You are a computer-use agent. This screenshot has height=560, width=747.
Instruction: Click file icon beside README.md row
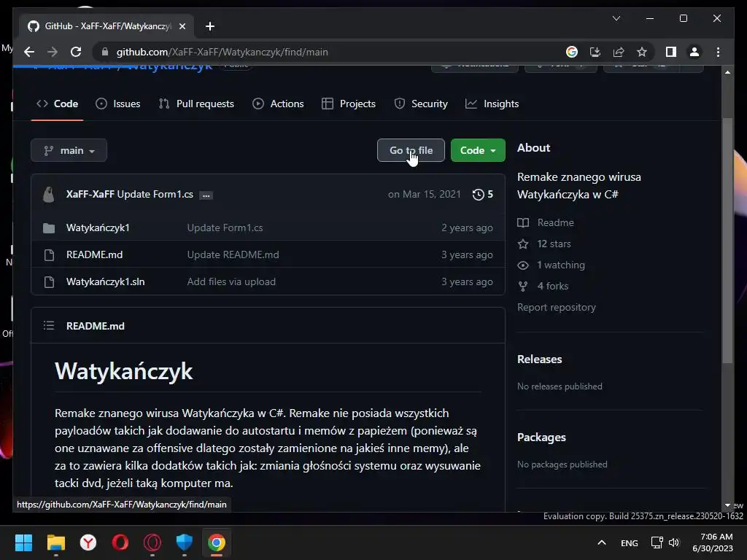49,255
